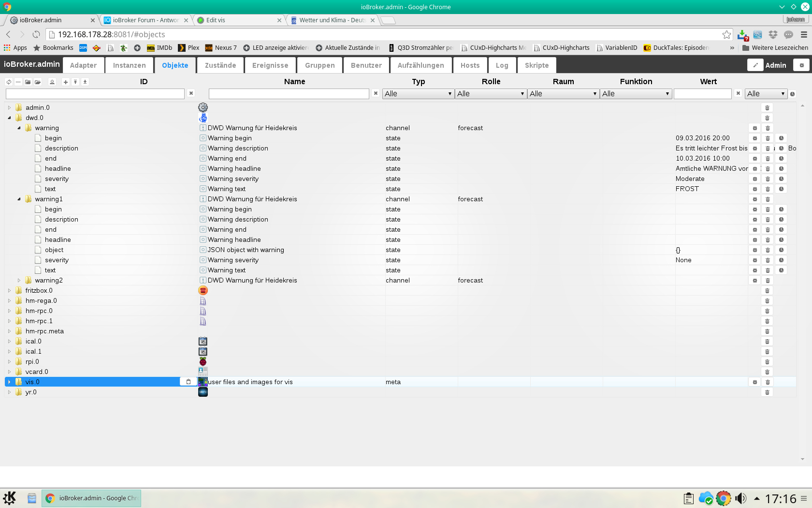Upload objects with the up-arrow icon
Image resolution: width=812 pixels, height=508 pixels.
tap(75, 82)
